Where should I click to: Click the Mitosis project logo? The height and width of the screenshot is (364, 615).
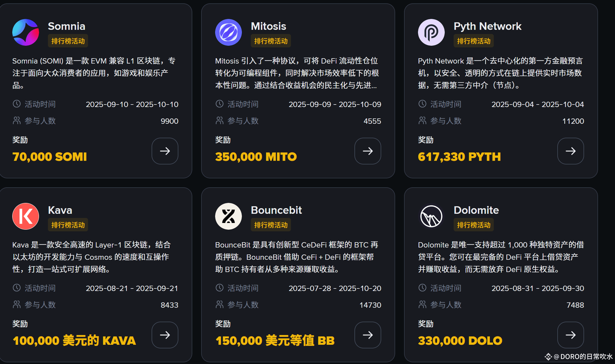pos(229,32)
